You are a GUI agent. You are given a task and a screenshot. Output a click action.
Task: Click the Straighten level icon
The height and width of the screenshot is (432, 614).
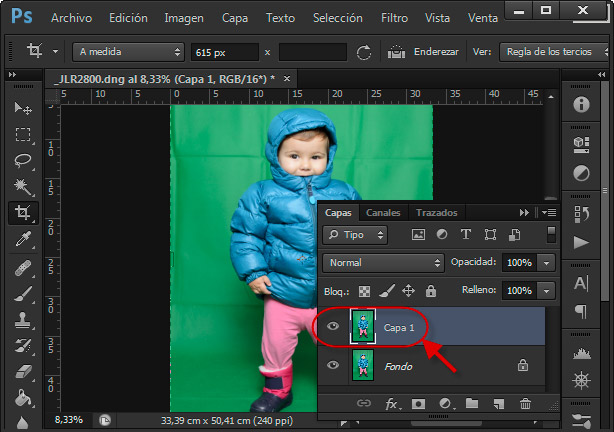(396, 52)
